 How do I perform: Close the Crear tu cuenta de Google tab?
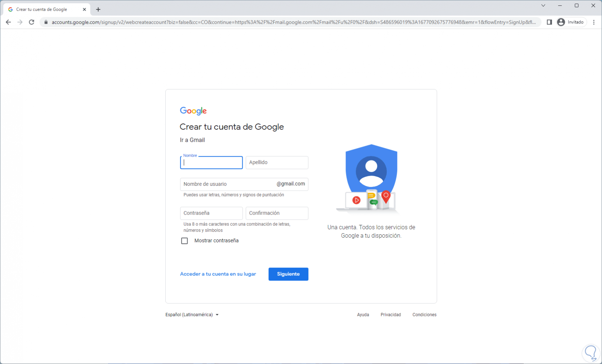click(x=84, y=9)
